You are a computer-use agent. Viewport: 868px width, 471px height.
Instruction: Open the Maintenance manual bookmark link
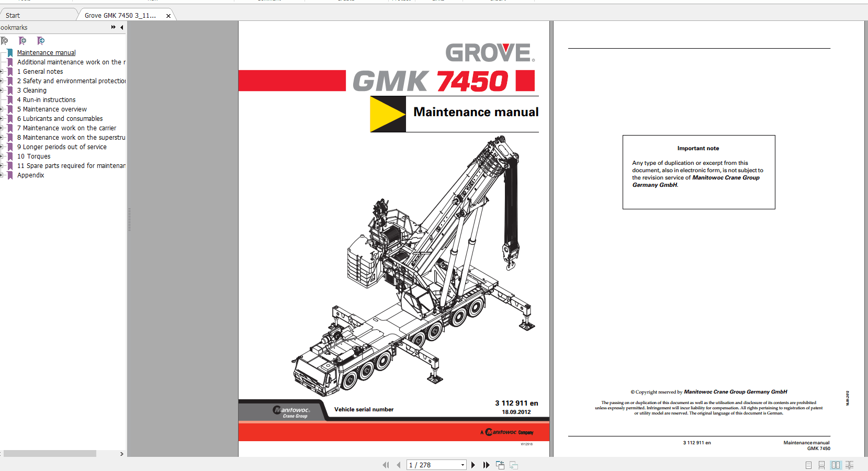(46, 52)
